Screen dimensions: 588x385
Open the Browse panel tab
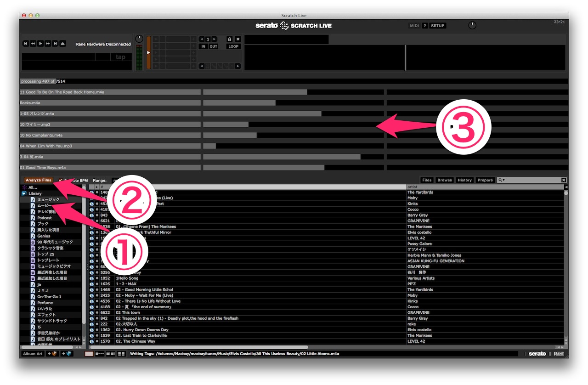[x=445, y=180]
